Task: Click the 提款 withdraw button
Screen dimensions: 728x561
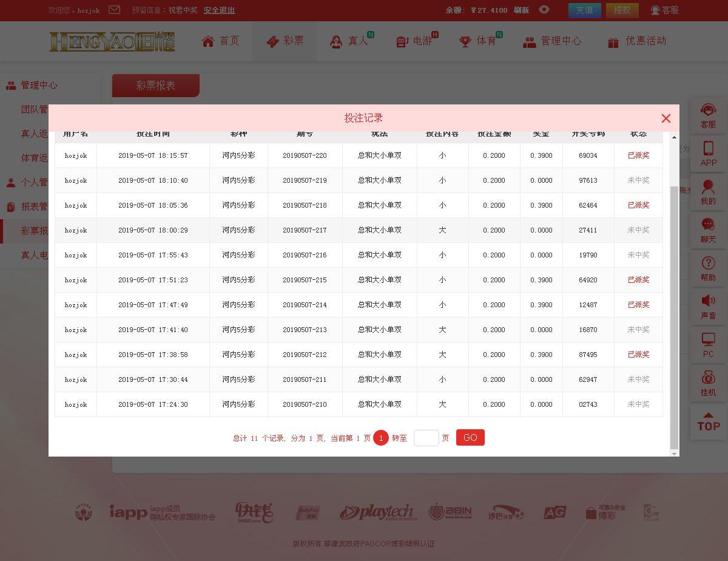Action: (x=622, y=10)
